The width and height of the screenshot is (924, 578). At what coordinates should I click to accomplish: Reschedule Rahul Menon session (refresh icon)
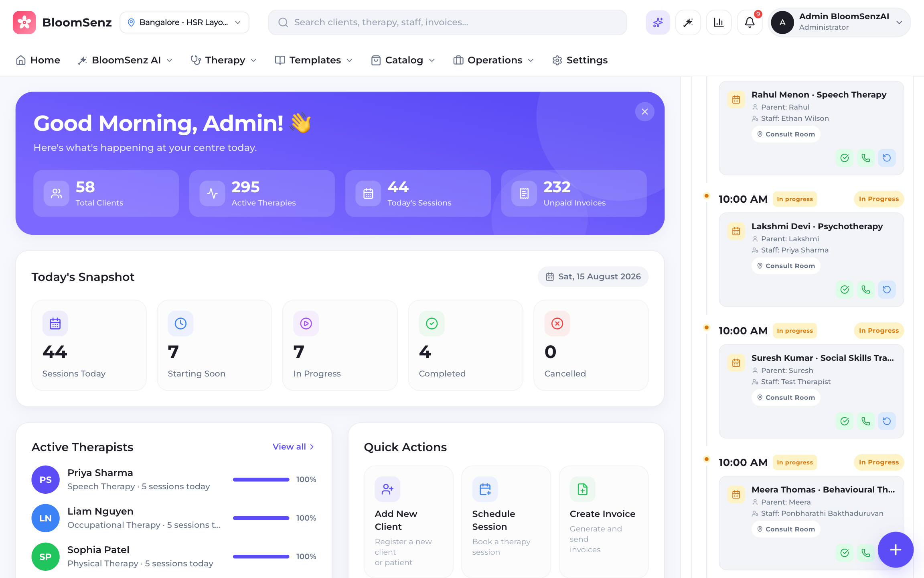click(887, 158)
